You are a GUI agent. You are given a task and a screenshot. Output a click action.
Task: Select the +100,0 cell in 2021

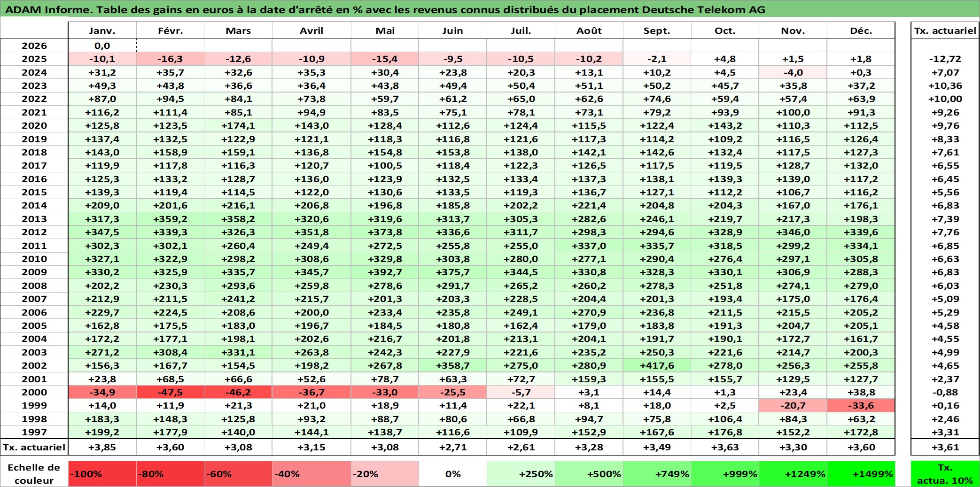pyautogui.click(x=793, y=112)
